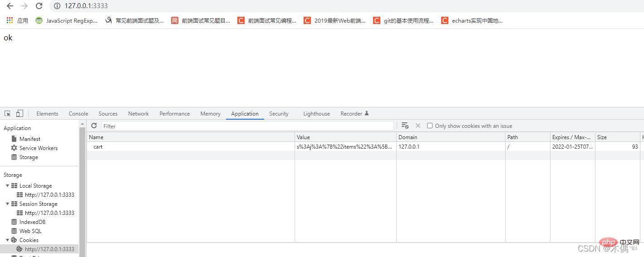Collapse the Session Storage tree node
Screen dimensions: 644x257
point(8,204)
